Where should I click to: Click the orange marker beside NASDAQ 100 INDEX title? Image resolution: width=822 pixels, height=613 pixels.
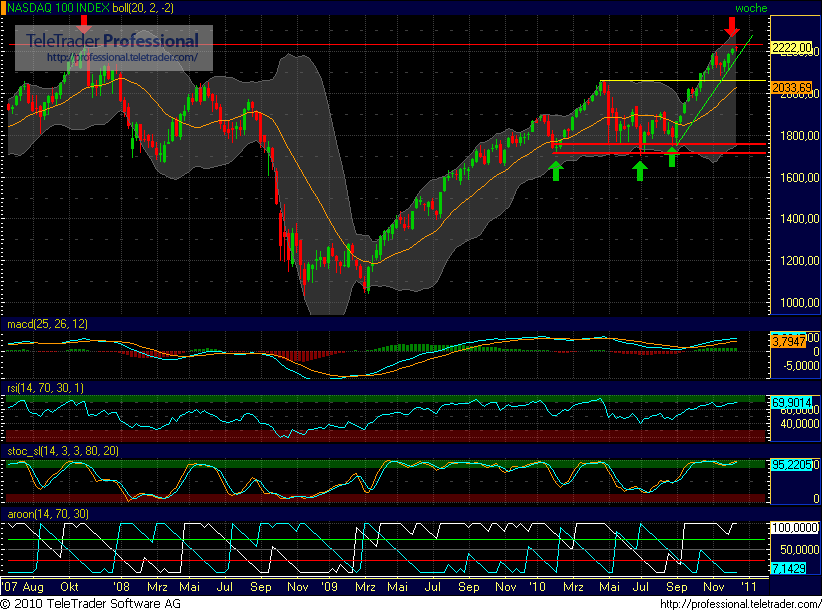[3, 8]
